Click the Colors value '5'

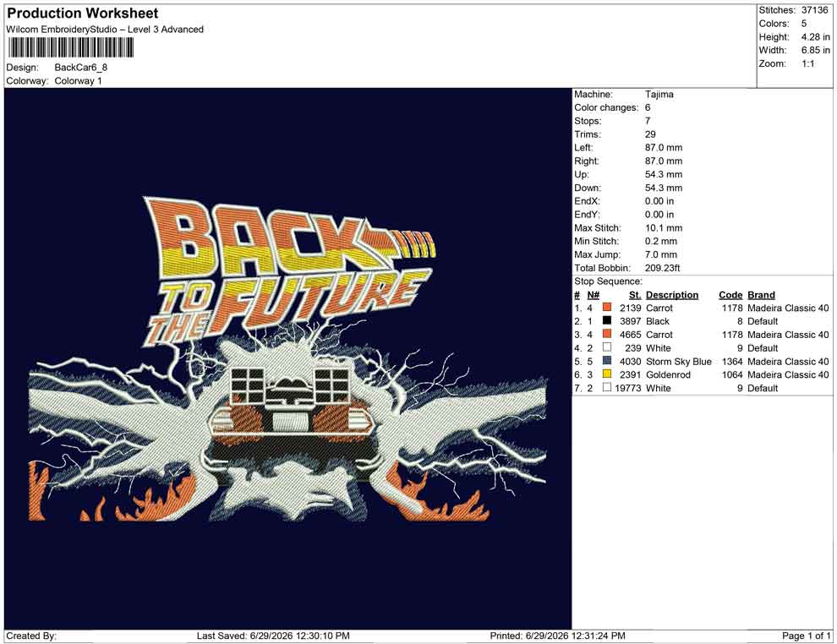tap(804, 24)
